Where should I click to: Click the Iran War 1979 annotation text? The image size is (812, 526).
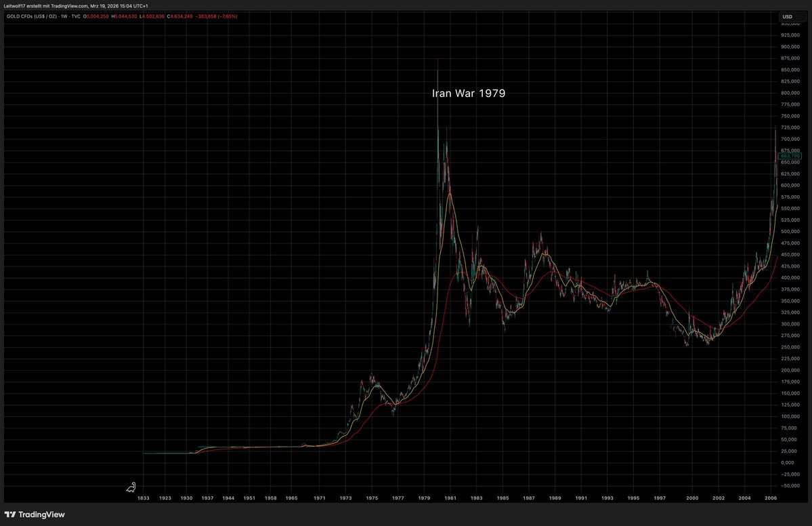tap(469, 93)
